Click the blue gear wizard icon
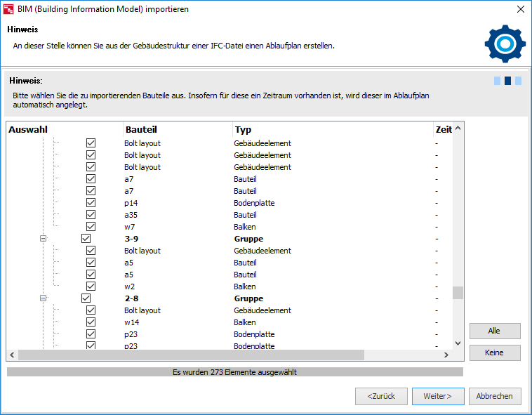Image resolution: width=532 pixels, height=415 pixels. (x=505, y=44)
